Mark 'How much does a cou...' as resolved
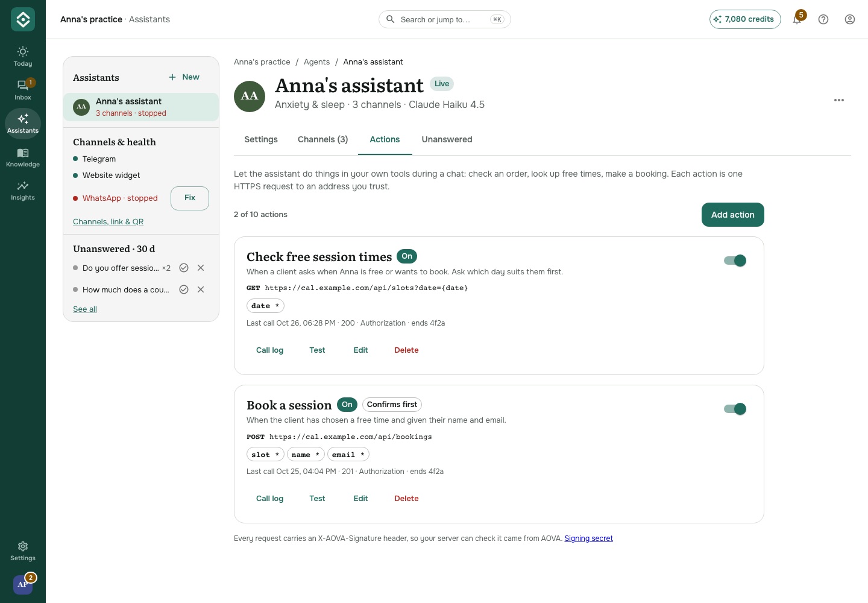The width and height of the screenshot is (868, 603). (x=184, y=289)
